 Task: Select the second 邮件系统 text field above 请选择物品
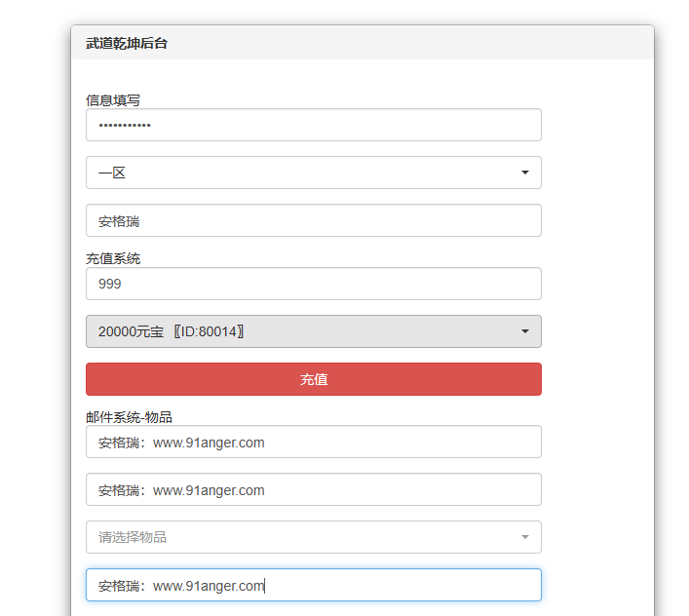click(x=313, y=489)
